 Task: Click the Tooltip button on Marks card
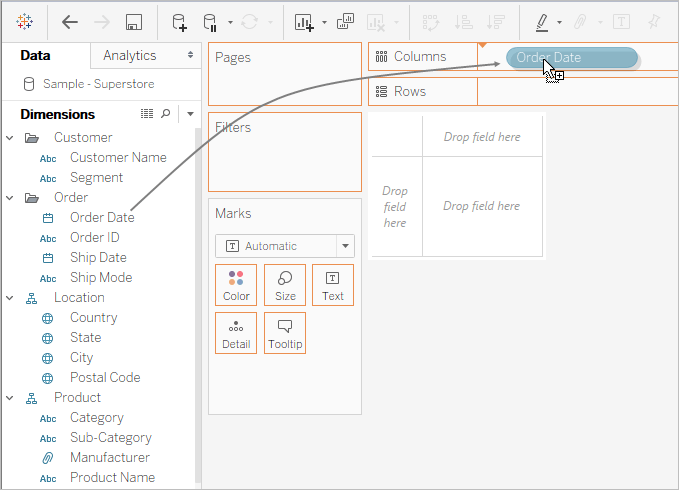click(x=285, y=333)
